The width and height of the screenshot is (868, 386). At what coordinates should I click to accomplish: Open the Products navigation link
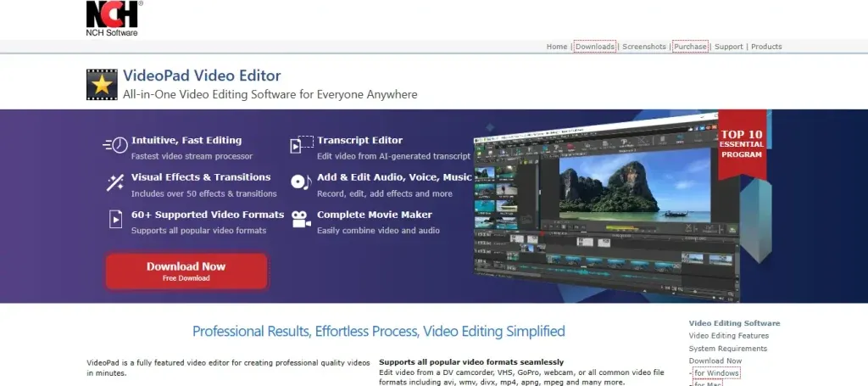[766, 47]
